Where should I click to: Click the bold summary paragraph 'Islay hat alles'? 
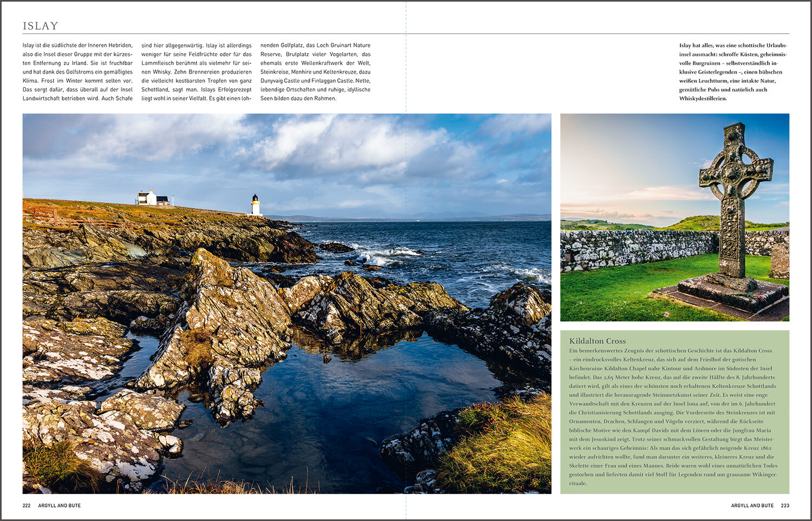733,72
